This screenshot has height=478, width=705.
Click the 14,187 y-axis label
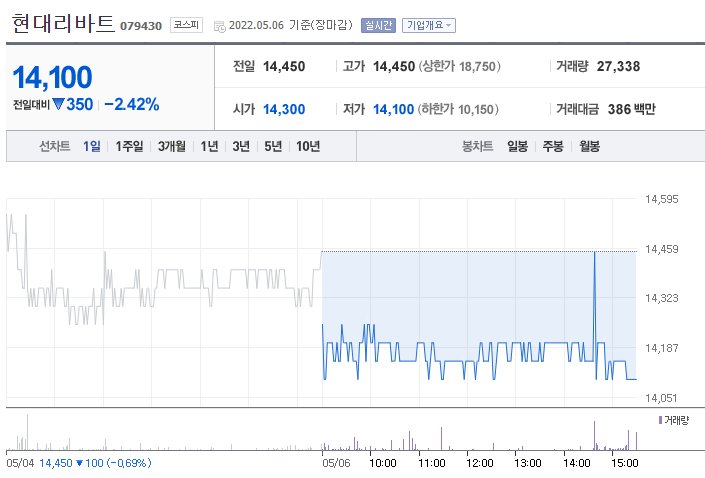(x=661, y=348)
